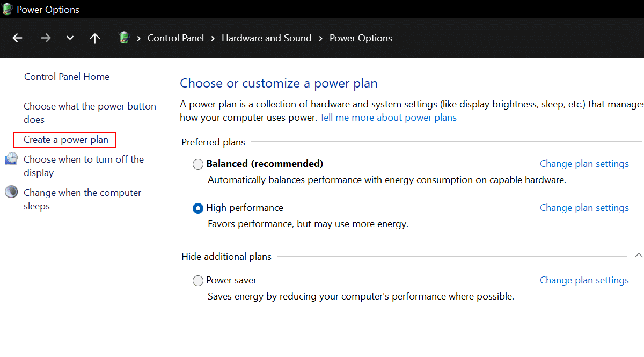
Task: Click the clock icon beside display option
Action: tap(11, 159)
